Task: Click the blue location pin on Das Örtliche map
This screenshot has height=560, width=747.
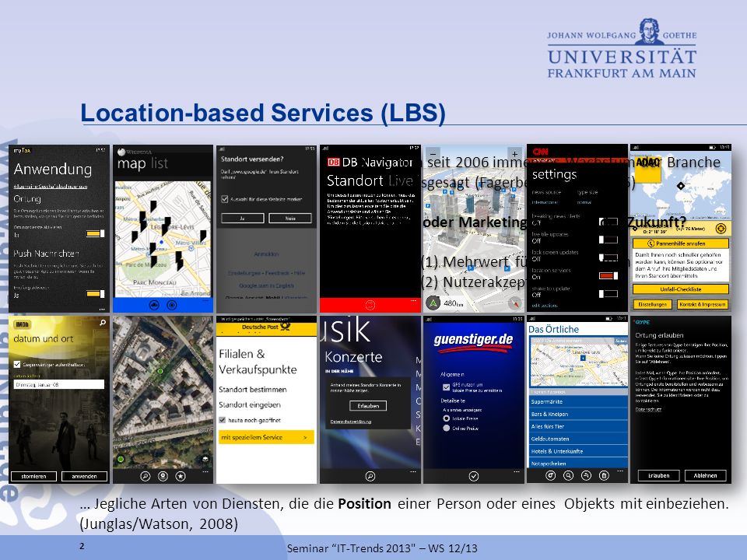Action: pos(583,358)
